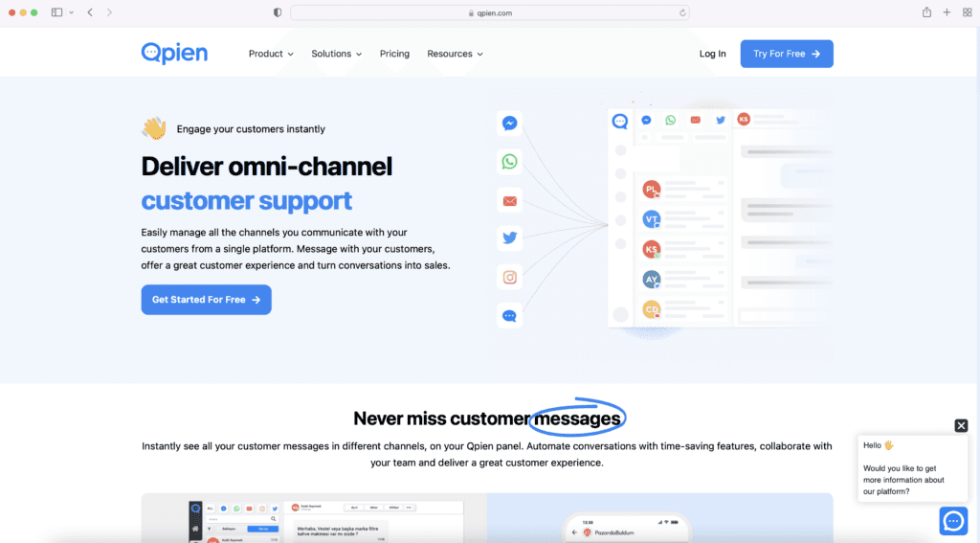
Task: Select the WhatsApp tab icon in the panel
Action: tap(671, 120)
